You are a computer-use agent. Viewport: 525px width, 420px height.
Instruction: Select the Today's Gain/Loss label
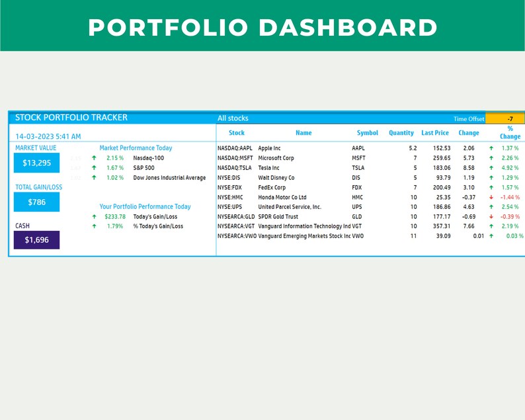(x=155, y=217)
